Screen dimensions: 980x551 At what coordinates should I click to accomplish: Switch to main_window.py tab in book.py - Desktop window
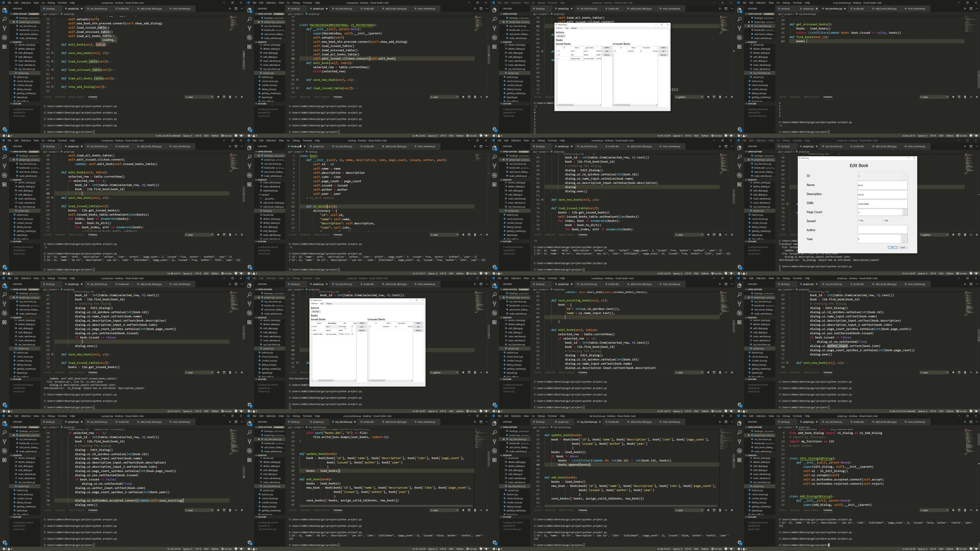point(426,146)
